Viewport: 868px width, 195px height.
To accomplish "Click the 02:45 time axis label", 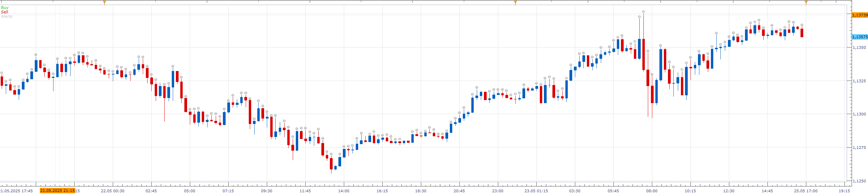I will coord(151,191).
